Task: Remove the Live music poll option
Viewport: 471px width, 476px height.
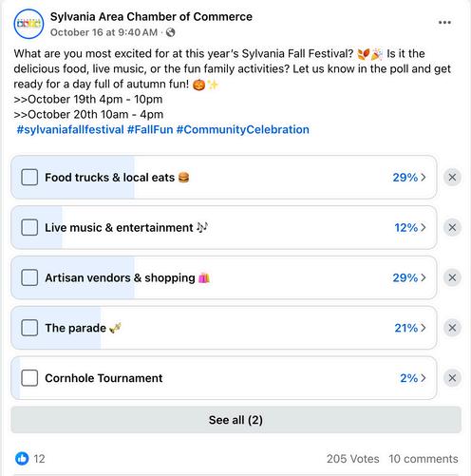Action: click(x=452, y=227)
